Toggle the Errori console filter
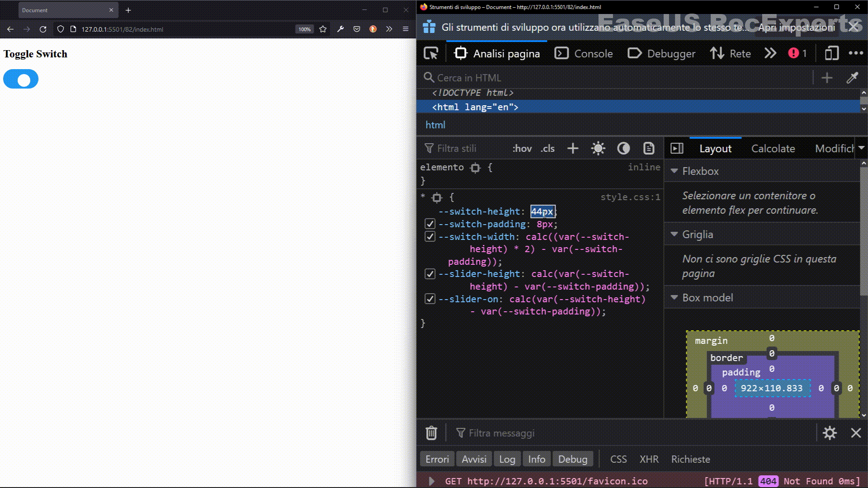The image size is (868, 488). click(437, 459)
